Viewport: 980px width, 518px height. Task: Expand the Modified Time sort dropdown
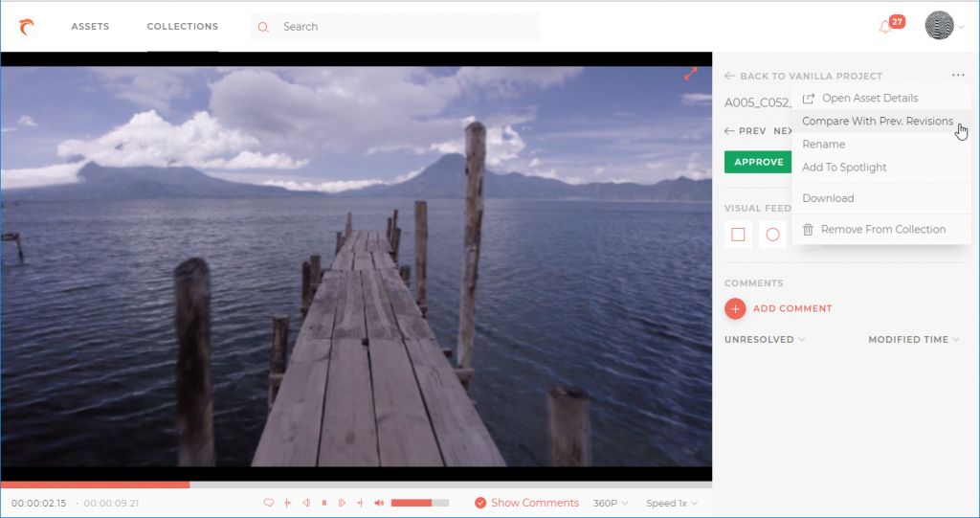(913, 339)
